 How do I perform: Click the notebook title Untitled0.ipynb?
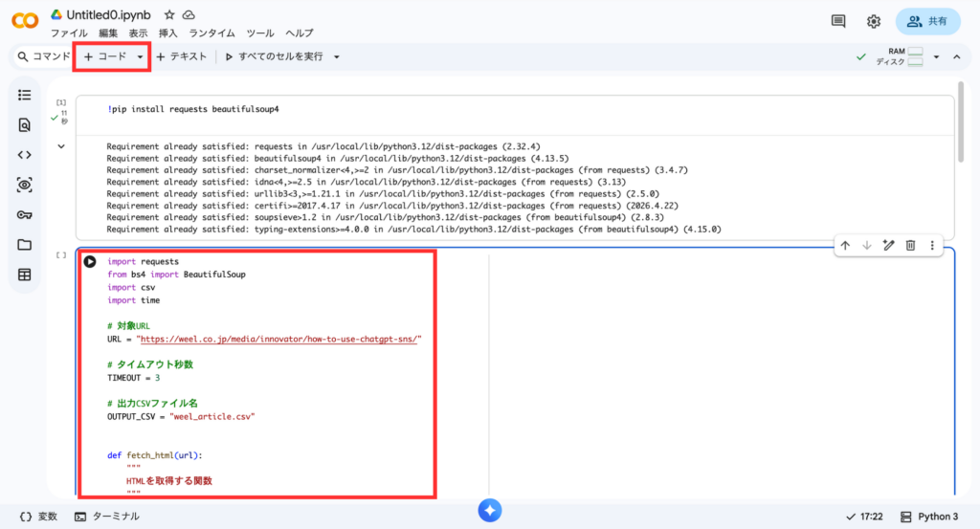point(108,14)
